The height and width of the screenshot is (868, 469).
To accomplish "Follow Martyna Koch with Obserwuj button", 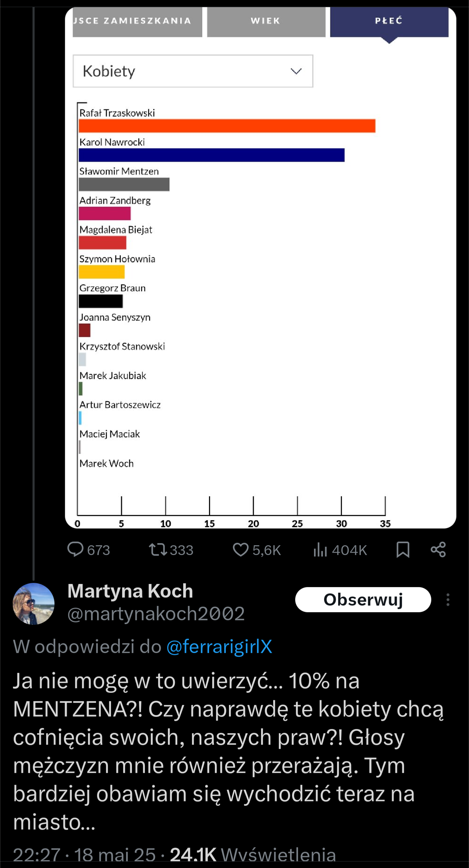I will coord(363,600).
